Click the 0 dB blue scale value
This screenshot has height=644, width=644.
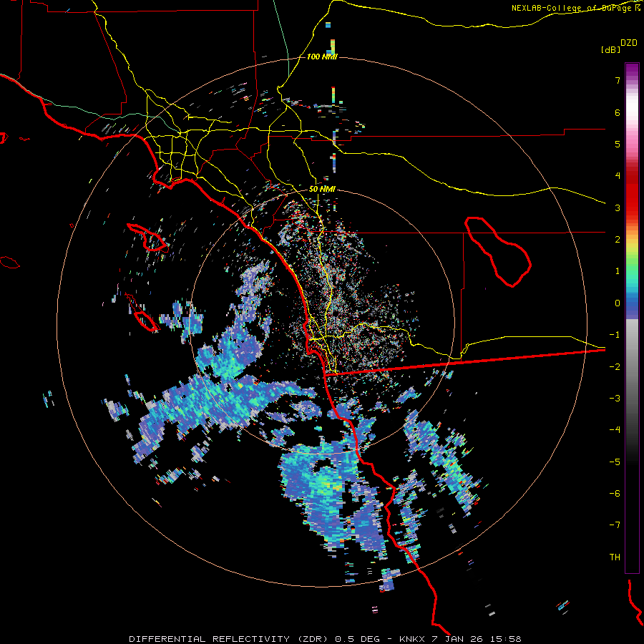(x=618, y=303)
